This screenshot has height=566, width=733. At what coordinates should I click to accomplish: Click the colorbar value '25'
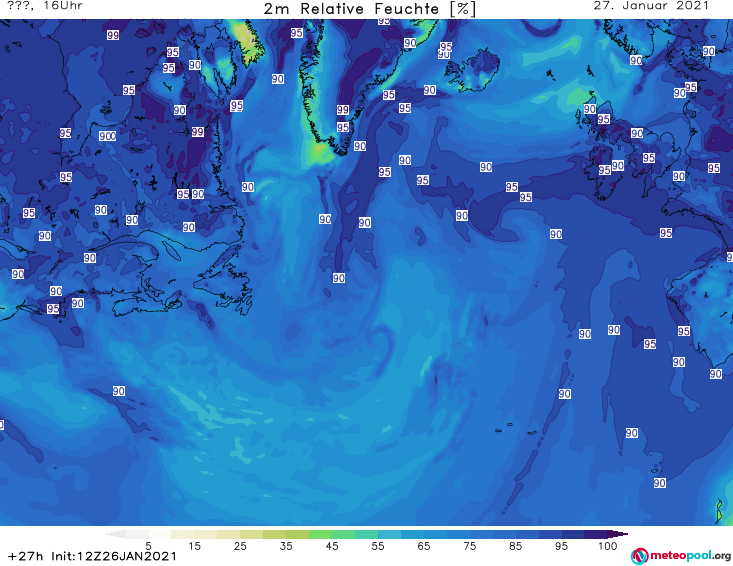pyautogui.click(x=240, y=546)
